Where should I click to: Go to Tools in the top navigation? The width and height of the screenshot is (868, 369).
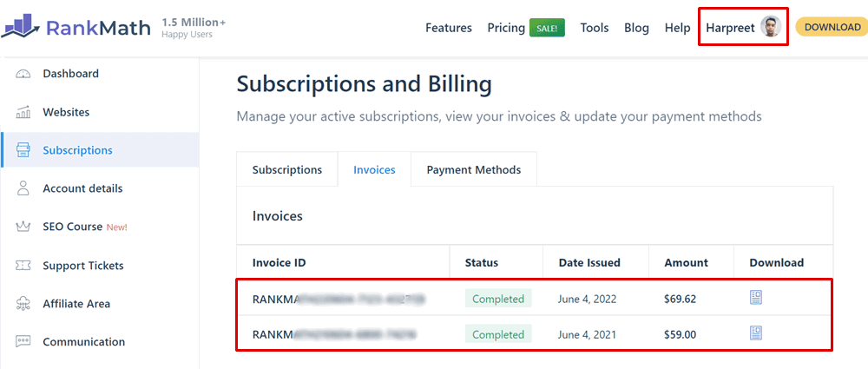point(594,28)
